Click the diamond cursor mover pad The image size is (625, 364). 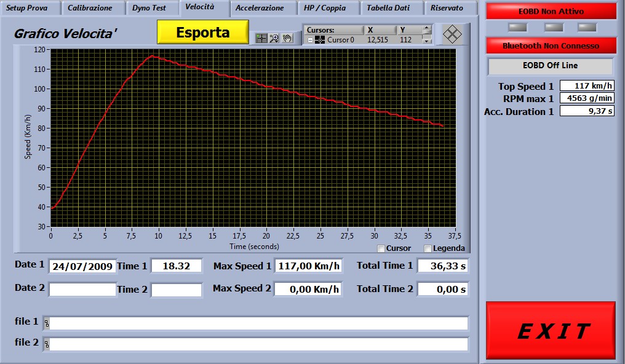coord(452,34)
